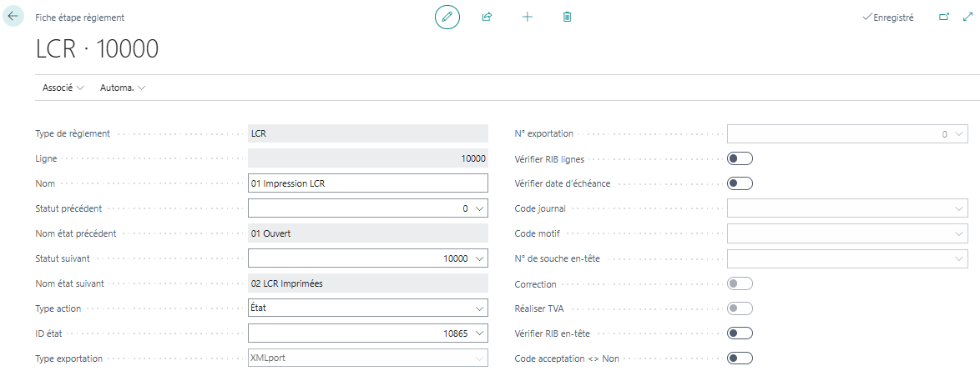Switch on Code acceptation <> Non

click(740, 358)
